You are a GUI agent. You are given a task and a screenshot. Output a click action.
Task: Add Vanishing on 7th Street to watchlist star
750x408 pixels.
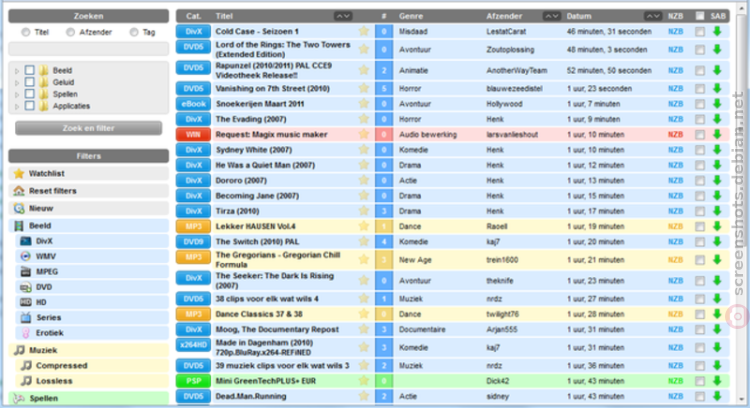click(364, 88)
